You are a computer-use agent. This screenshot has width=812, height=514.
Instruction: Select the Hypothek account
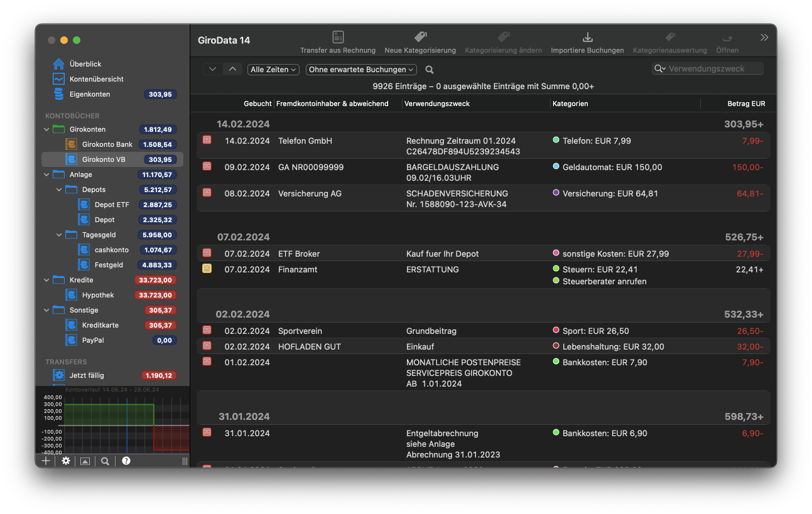[x=112, y=295]
